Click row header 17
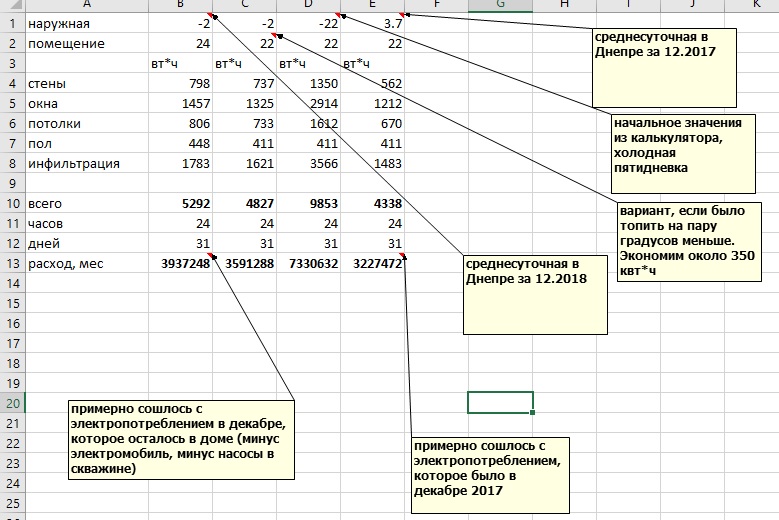The image size is (779, 520). tap(12, 343)
